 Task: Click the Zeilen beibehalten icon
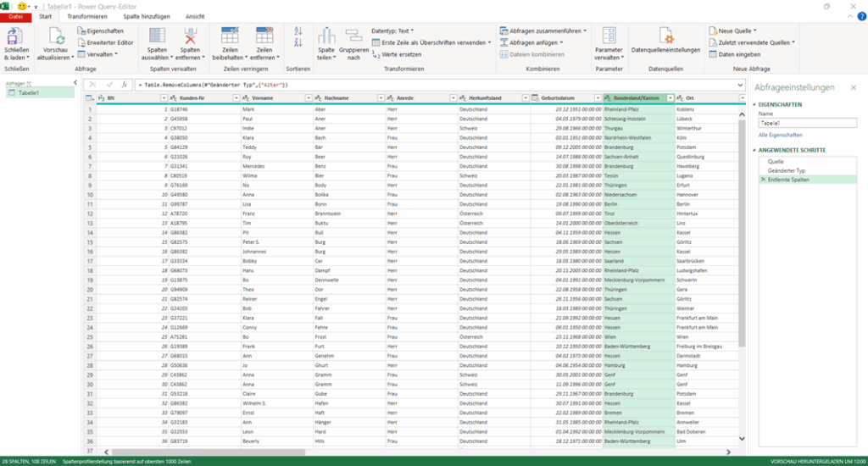tap(230, 36)
